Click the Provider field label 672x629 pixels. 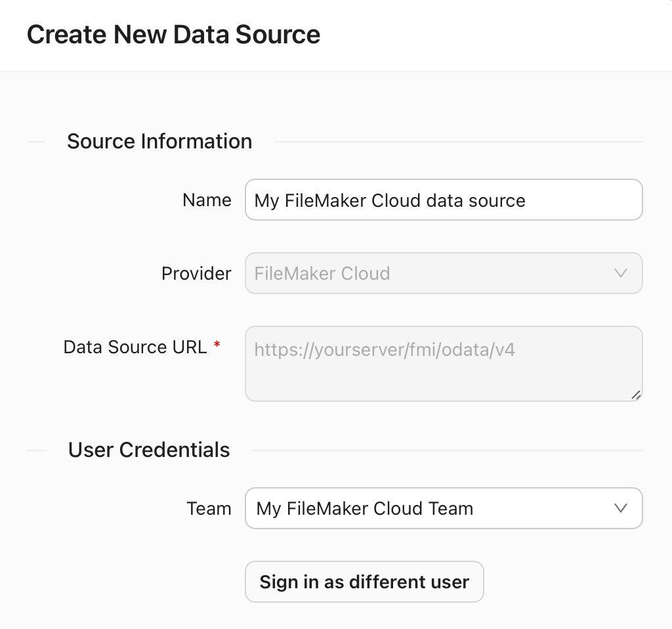(196, 273)
